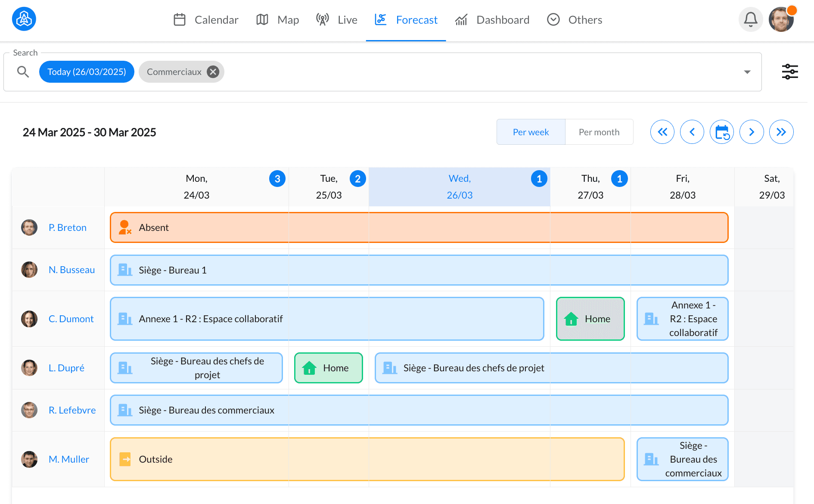Jump forward with double-right arrow button
Screen dimensions: 814x504
781,132
